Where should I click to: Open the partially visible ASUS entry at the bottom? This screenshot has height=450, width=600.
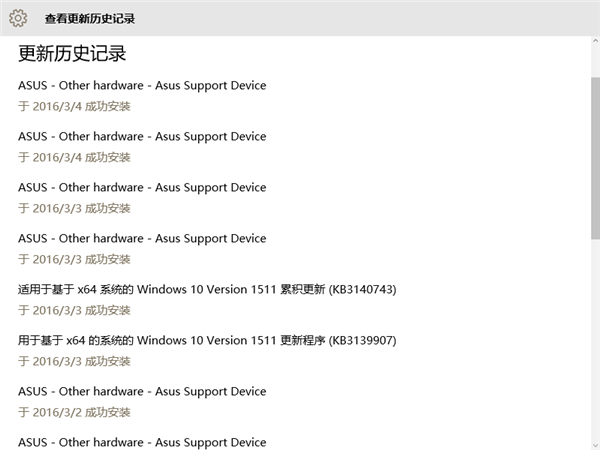pyautogui.click(x=142, y=442)
